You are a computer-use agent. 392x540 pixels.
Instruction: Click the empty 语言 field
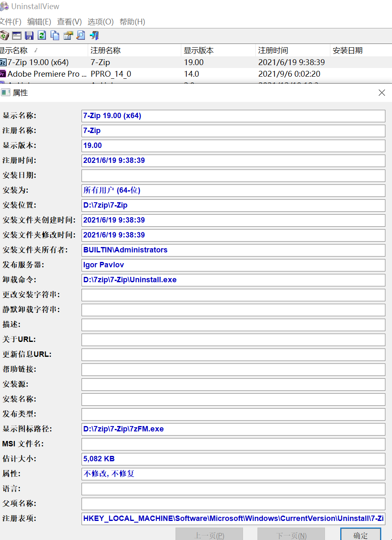coord(233,489)
